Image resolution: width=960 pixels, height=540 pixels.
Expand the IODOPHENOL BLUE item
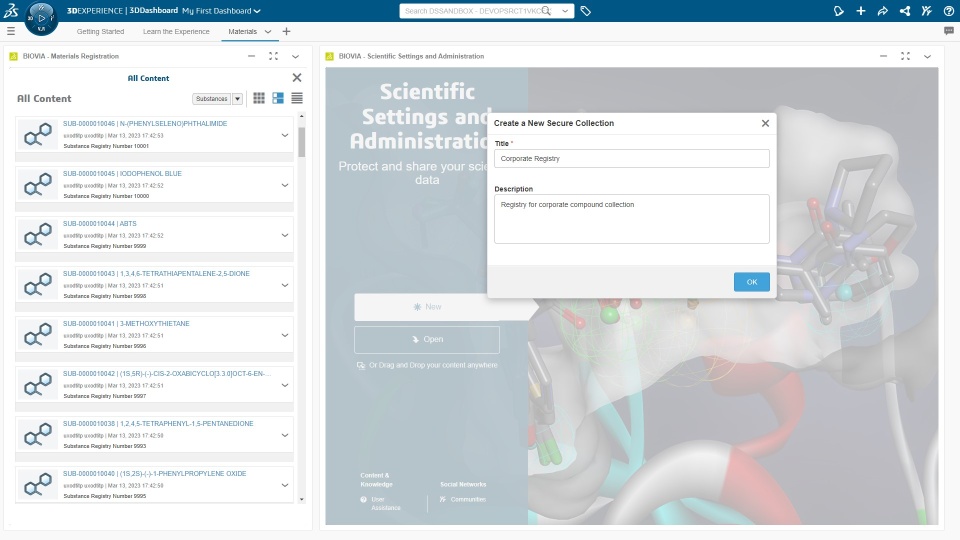[x=285, y=185]
